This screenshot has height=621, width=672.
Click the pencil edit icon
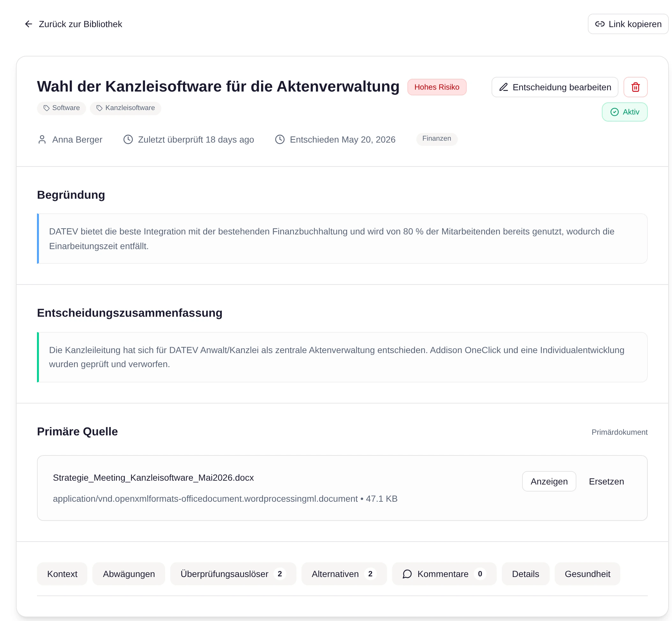[x=503, y=87]
